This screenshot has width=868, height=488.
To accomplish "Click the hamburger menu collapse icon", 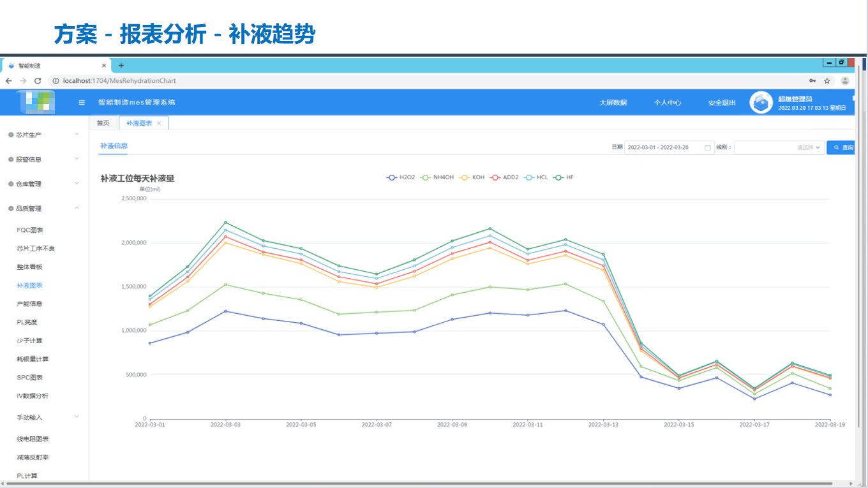I will [x=82, y=103].
